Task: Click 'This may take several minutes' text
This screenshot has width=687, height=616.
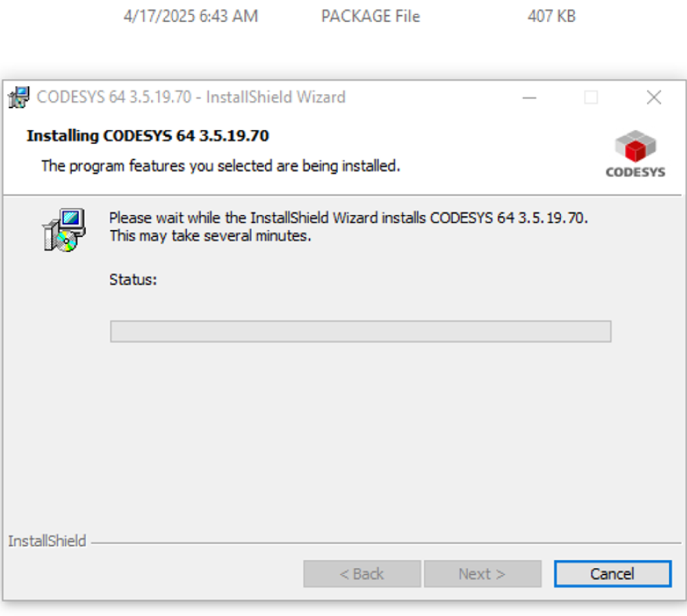Action: coord(210,236)
